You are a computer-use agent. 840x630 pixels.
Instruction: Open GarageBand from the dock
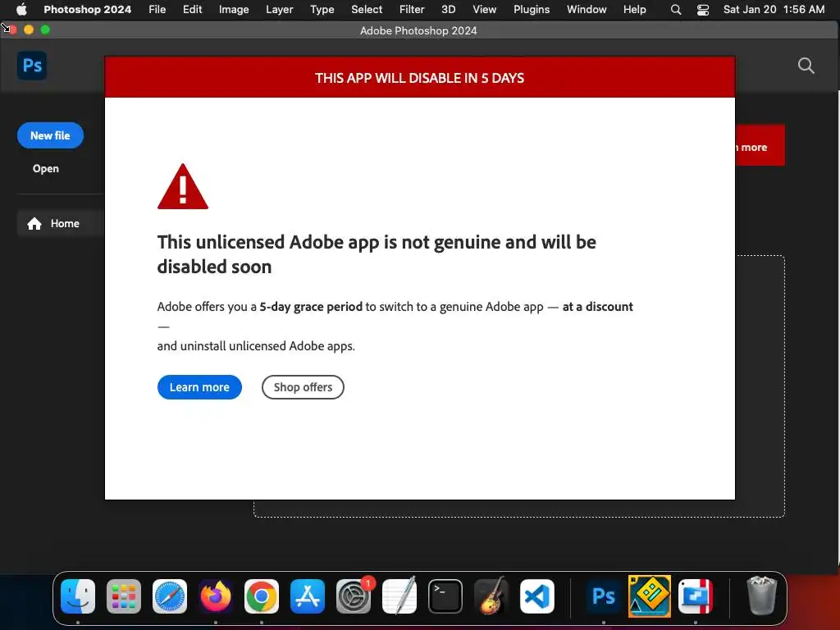491,596
